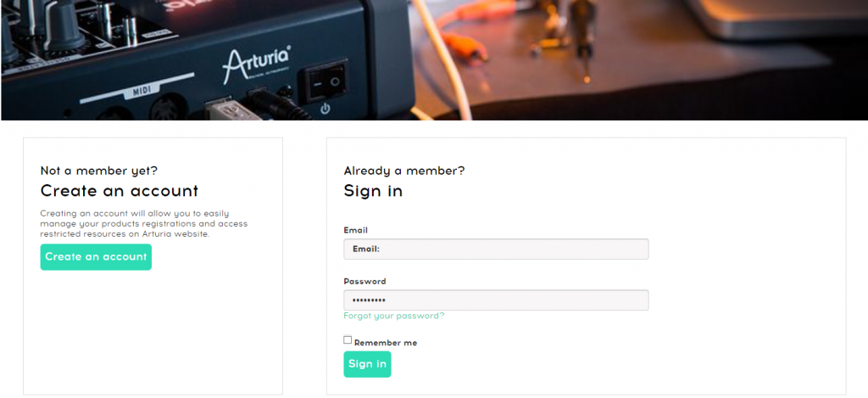Click the "Sign in" heading text
The width and height of the screenshot is (868, 398).
(373, 191)
